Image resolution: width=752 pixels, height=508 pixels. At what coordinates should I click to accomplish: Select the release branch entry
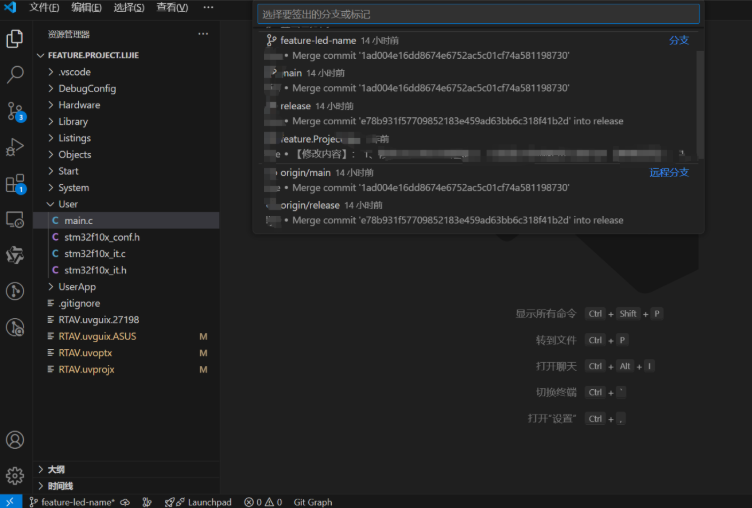click(478, 113)
